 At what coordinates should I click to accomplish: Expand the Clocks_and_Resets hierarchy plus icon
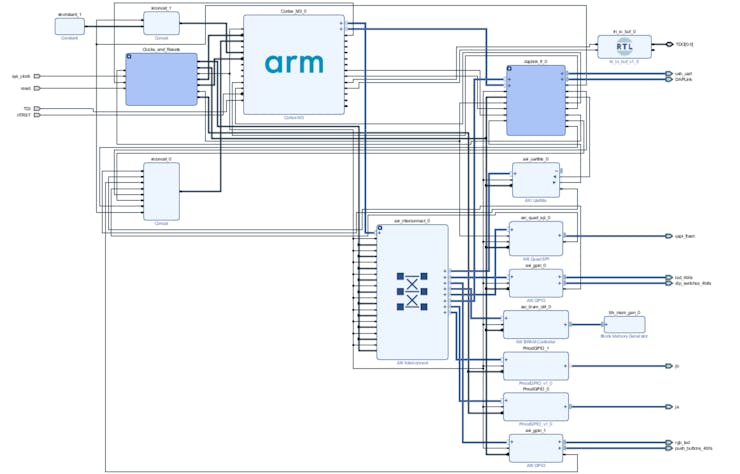click(x=129, y=56)
